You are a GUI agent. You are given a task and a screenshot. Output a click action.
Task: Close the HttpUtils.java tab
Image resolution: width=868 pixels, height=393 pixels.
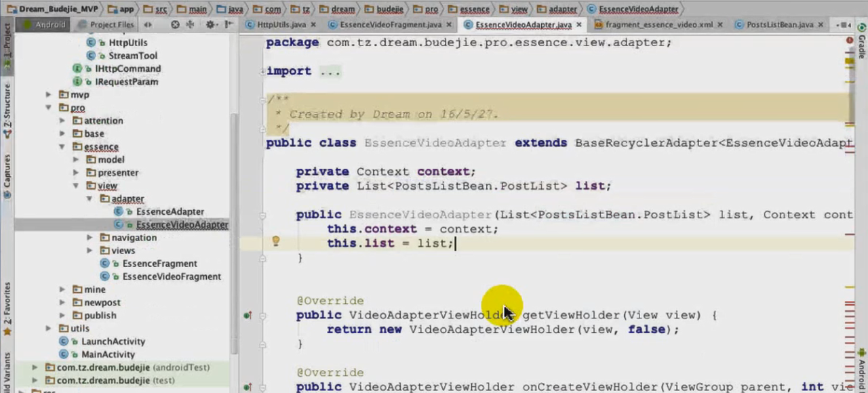point(313,25)
